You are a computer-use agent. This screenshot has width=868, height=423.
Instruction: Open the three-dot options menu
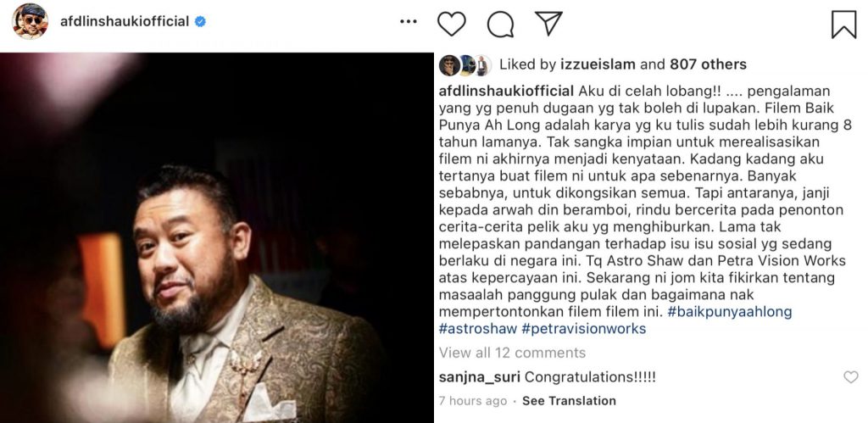click(x=408, y=21)
